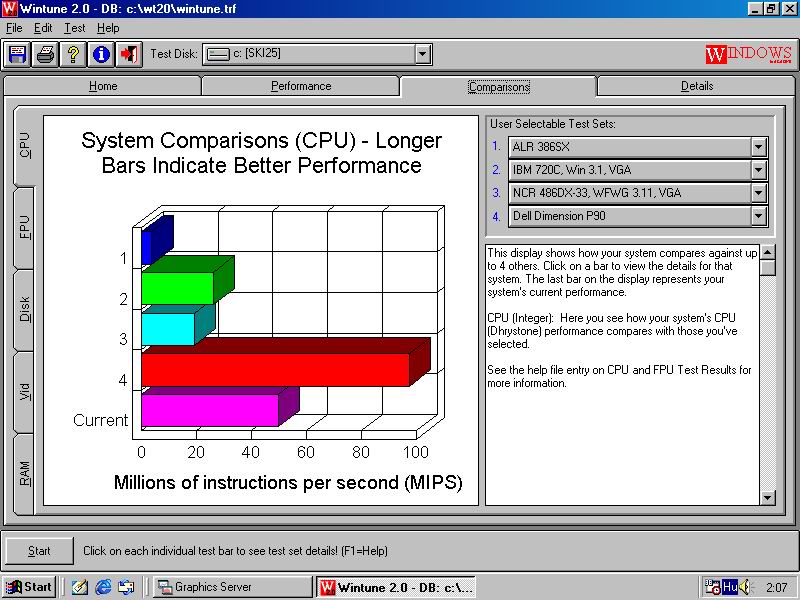Click the Hu language indicator

tap(730, 587)
